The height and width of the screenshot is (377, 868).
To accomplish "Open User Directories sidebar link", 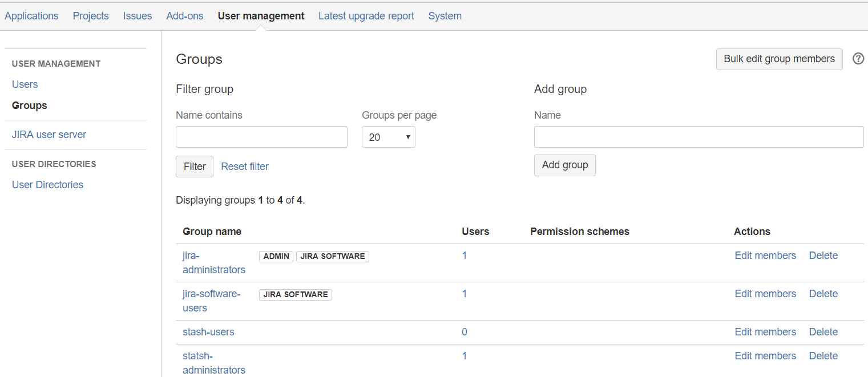I will point(48,185).
